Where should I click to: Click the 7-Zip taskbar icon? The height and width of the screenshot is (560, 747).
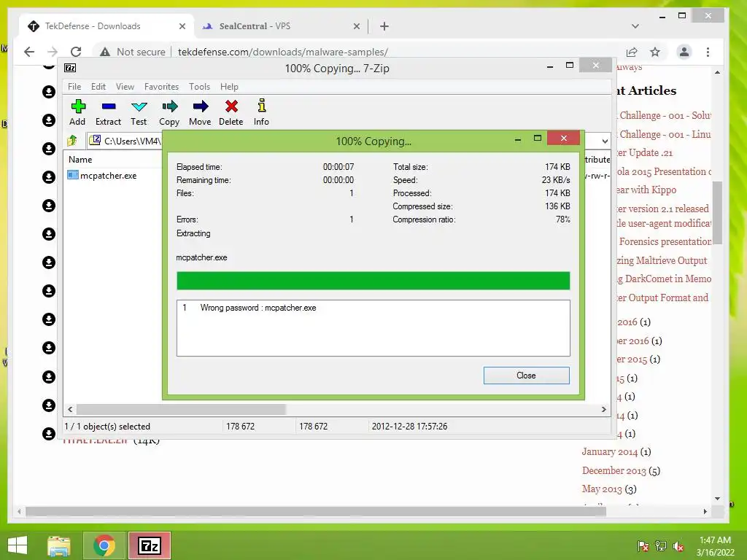click(150, 545)
